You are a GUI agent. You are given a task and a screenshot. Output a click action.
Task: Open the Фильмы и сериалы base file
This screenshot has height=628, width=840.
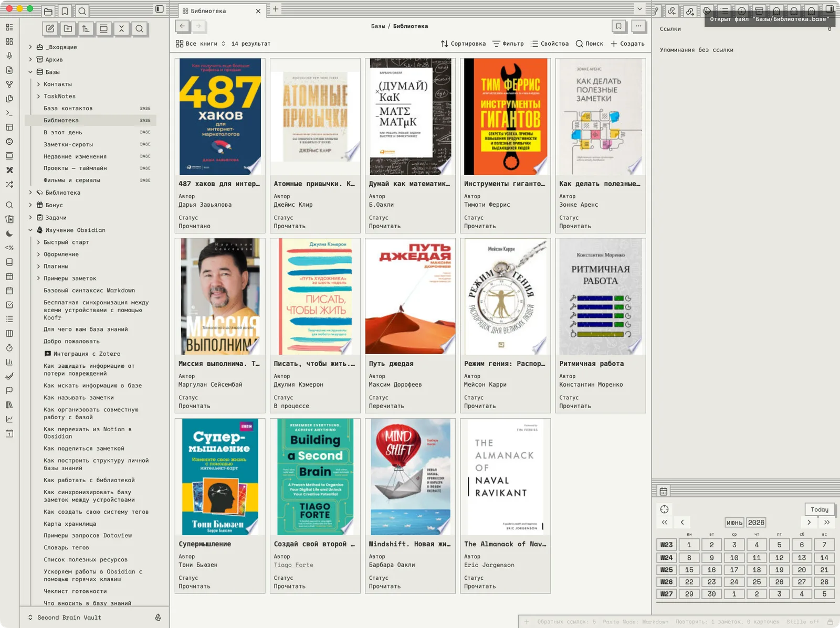(x=71, y=180)
